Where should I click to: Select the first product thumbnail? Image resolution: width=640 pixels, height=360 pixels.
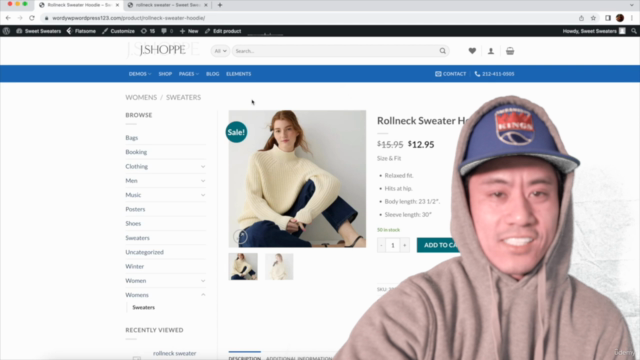243,267
